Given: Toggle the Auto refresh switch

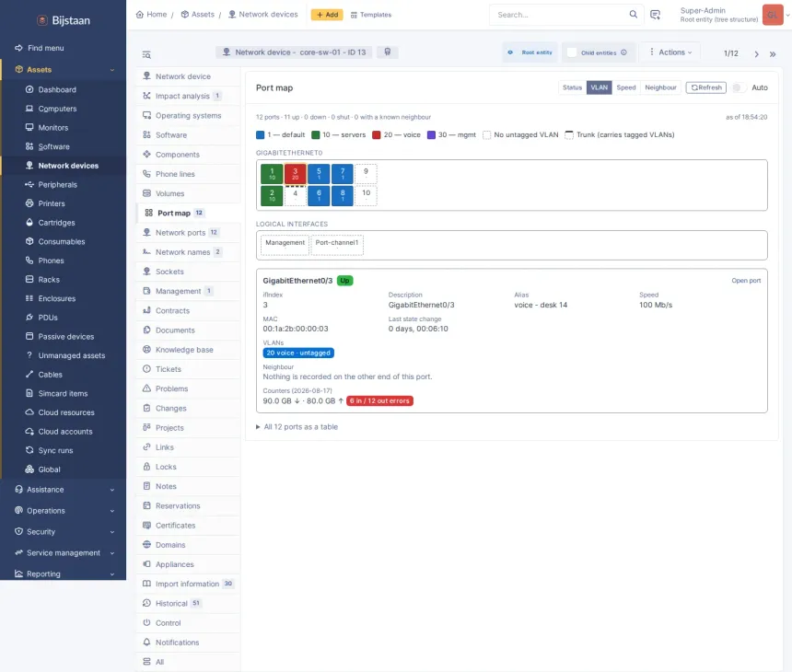Looking at the screenshot, I should tap(739, 87).
